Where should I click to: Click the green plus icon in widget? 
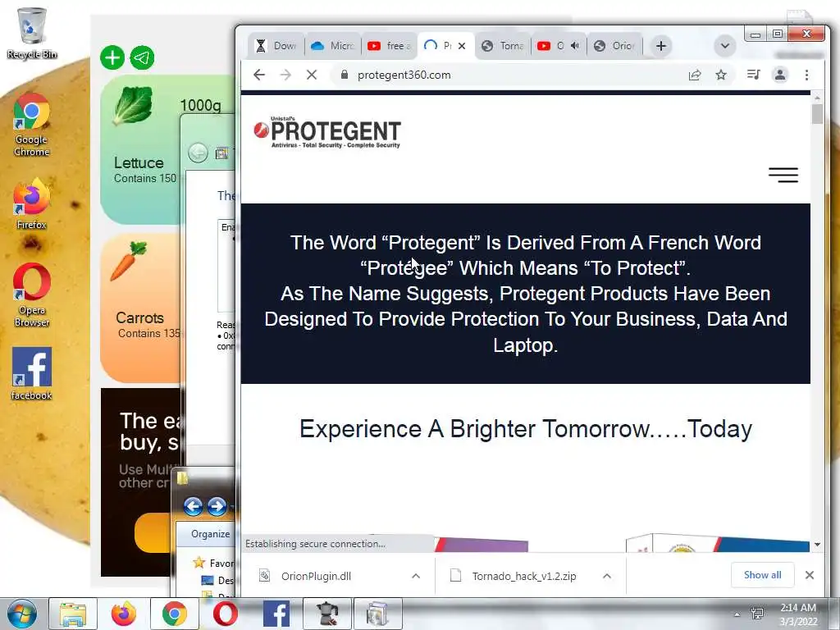112,57
